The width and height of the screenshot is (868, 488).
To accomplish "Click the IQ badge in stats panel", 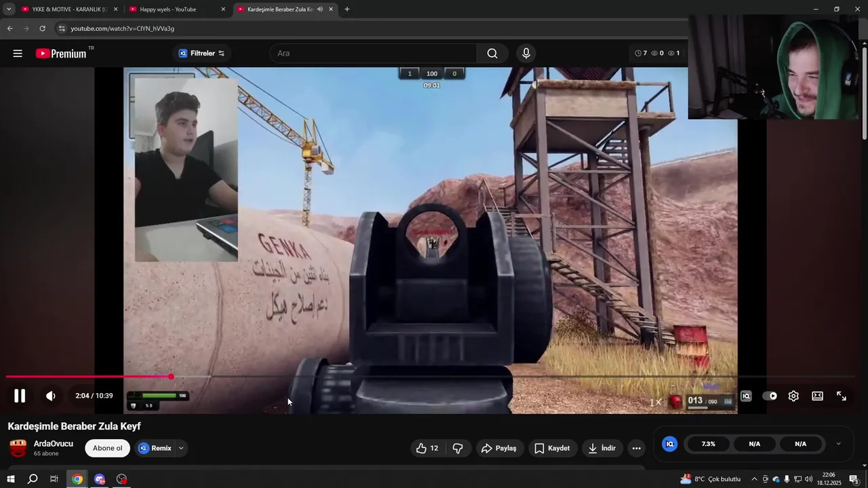I will (x=669, y=444).
